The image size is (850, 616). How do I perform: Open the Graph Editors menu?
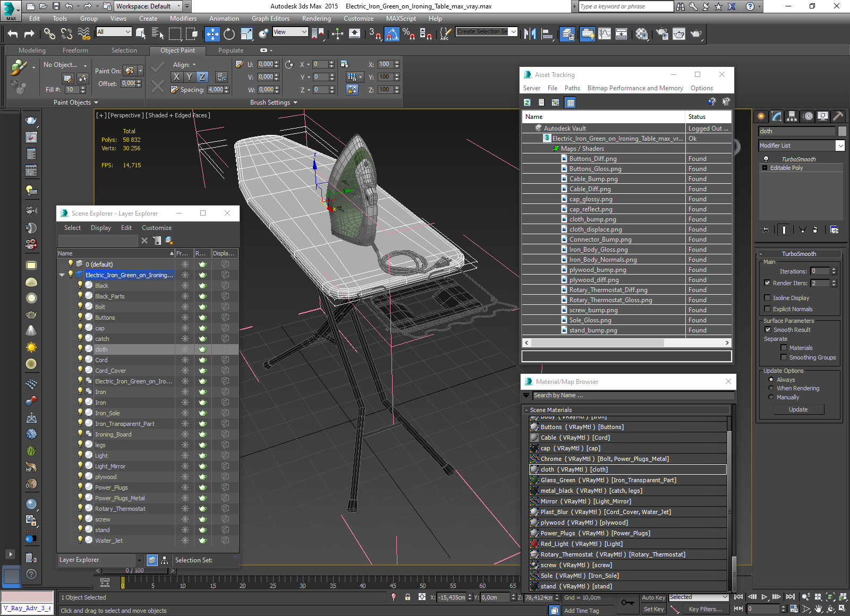(x=270, y=19)
